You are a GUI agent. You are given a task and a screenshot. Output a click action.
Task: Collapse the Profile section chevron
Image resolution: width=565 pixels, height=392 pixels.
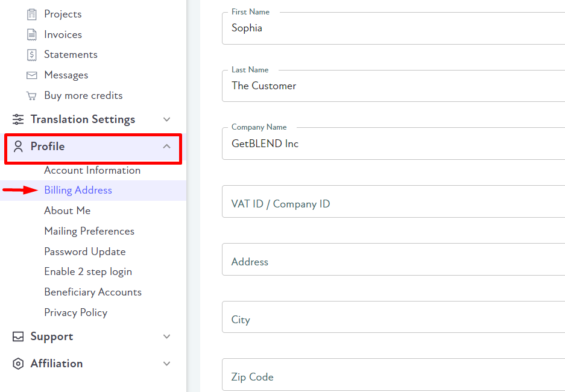pos(166,147)
